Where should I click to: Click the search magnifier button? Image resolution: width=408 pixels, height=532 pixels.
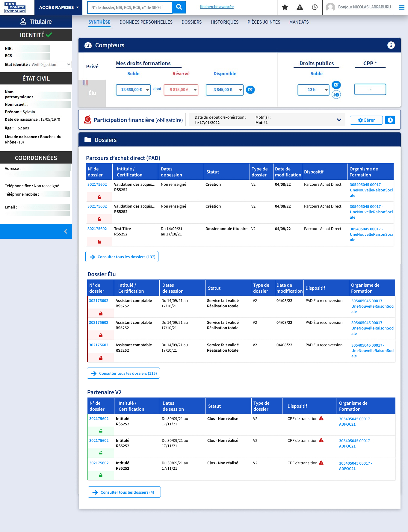179,7
